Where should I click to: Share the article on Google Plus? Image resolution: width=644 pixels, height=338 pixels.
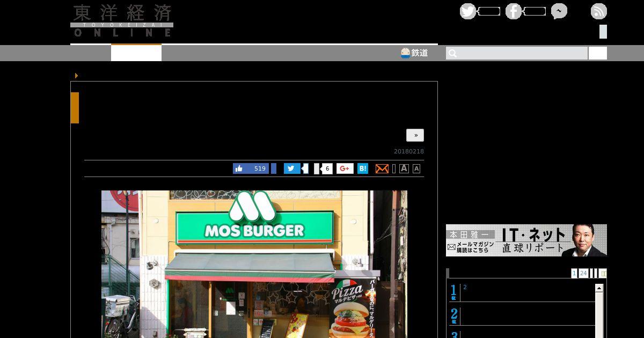coord(345,168)
